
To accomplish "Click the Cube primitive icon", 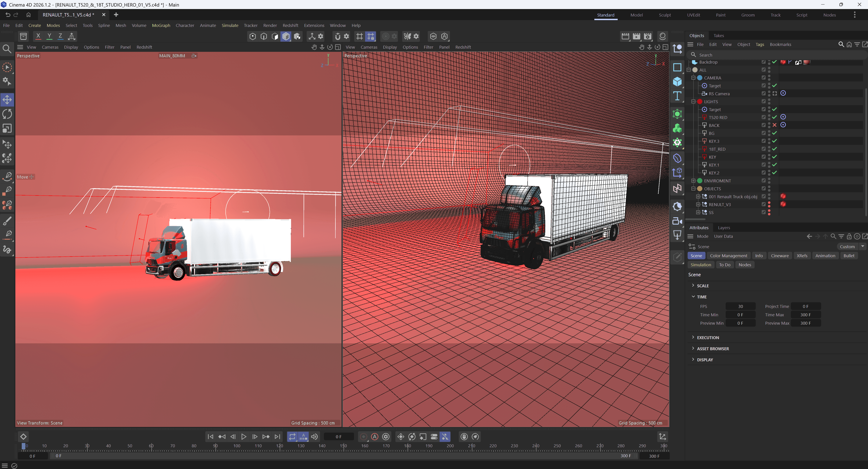I will click(677, 82).
